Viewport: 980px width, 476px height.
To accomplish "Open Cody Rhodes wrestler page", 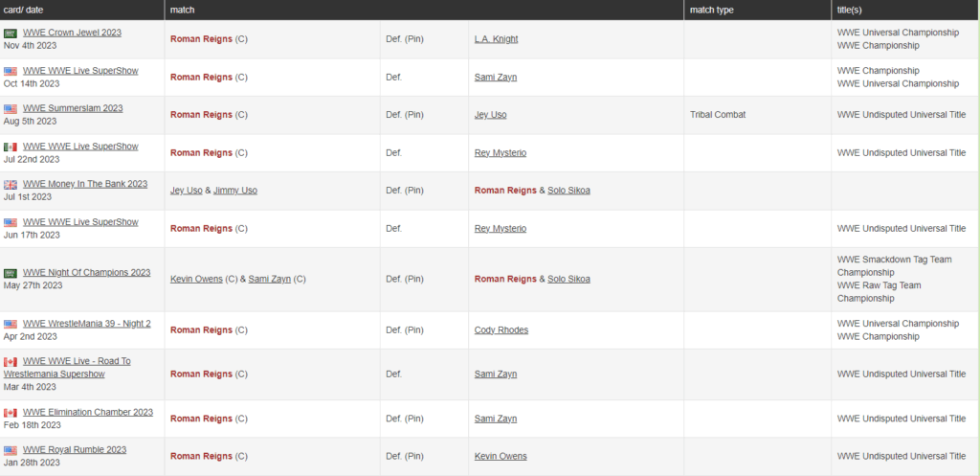I will click(x=501, y=330).
